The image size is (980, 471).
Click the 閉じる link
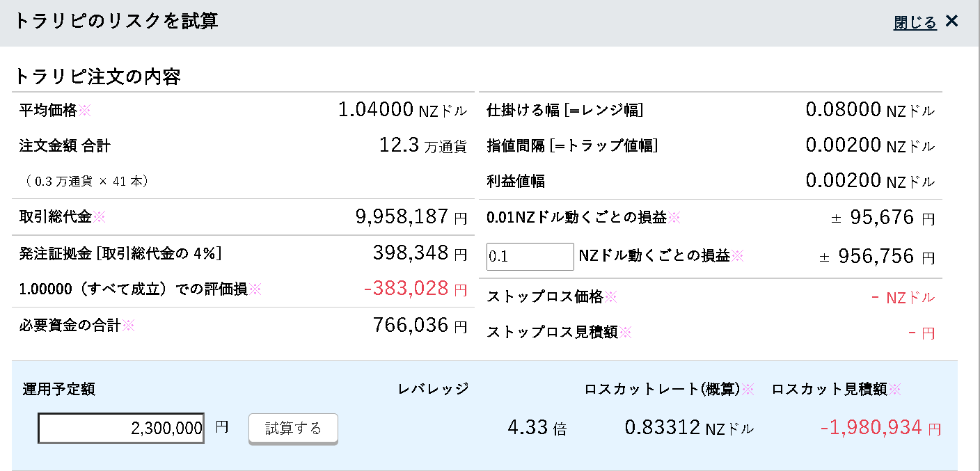915,23
